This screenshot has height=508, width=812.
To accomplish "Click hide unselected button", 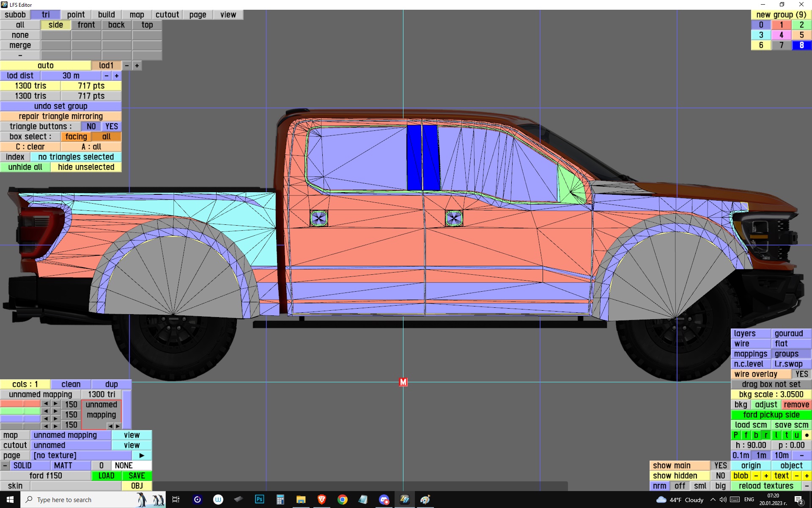I will point(86,167).
